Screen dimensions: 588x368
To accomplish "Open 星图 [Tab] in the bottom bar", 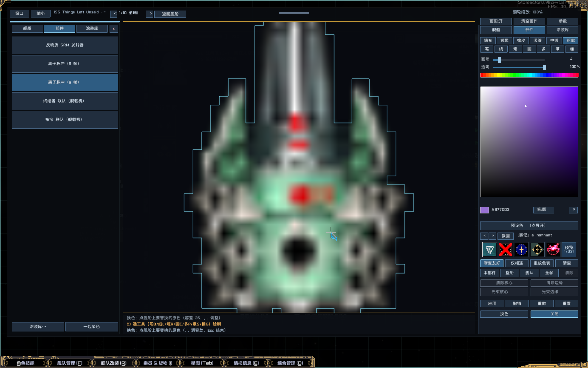I will 202,363.
